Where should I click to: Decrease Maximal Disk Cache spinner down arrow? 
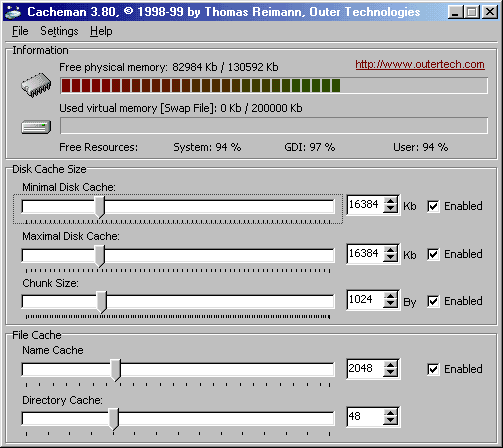tap(390, 258)
